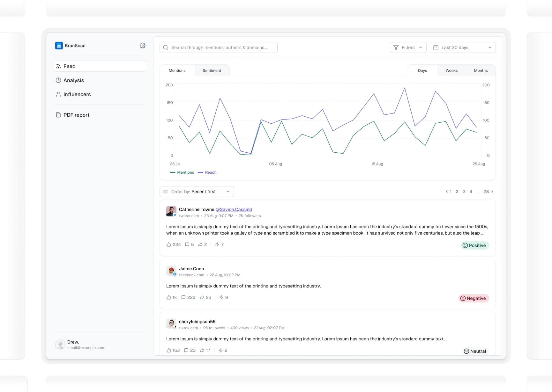
Task: Click Drew's profile avatar in sidebar
Action: click(60, 345)
